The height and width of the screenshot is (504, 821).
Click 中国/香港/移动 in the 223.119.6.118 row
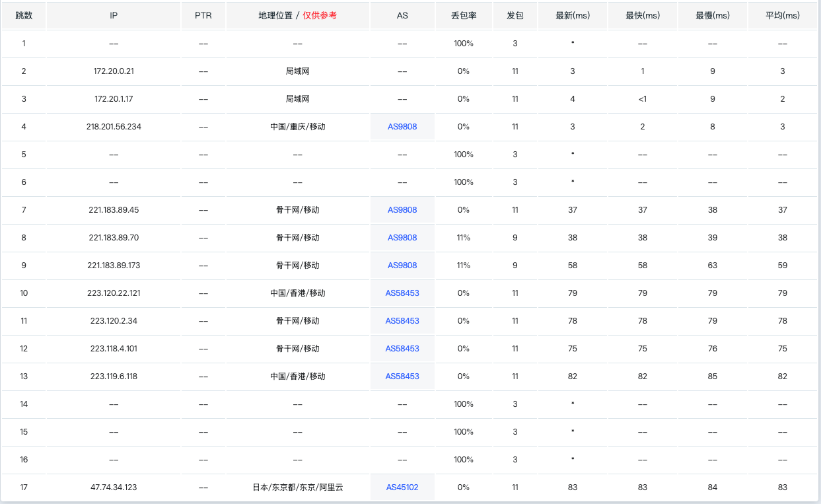(x=298, y=377)
